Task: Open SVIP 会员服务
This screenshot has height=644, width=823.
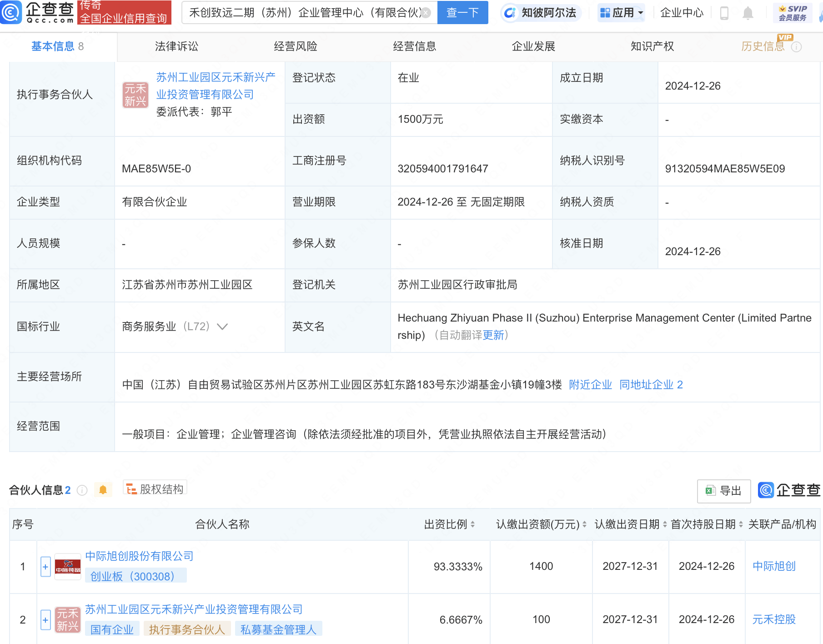Action: tap(793, 13)
